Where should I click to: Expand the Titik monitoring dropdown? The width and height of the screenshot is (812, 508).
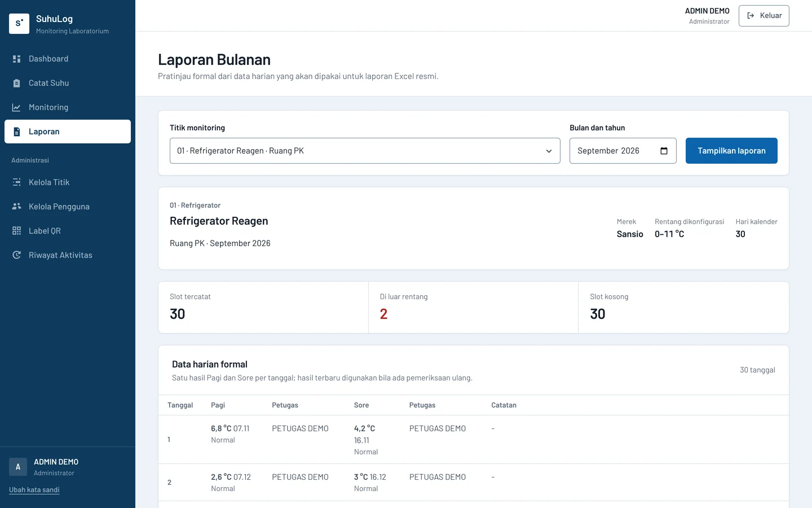[365, 151]
